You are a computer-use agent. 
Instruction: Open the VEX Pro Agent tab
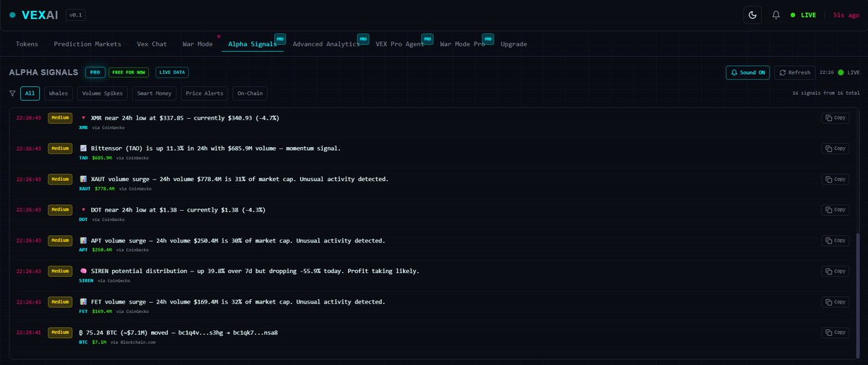pyautogui.click(x=399, y=44)
